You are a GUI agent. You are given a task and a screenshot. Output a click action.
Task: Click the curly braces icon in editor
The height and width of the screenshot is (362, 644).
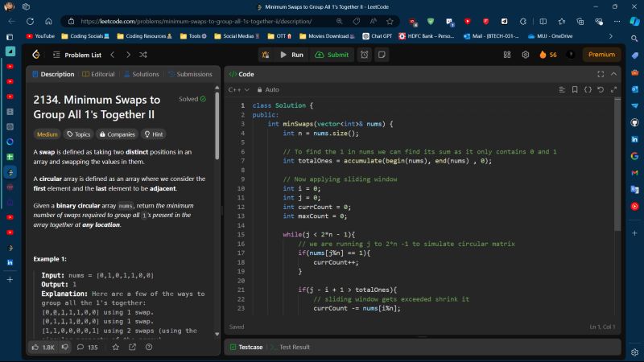[x=588, y=89]
